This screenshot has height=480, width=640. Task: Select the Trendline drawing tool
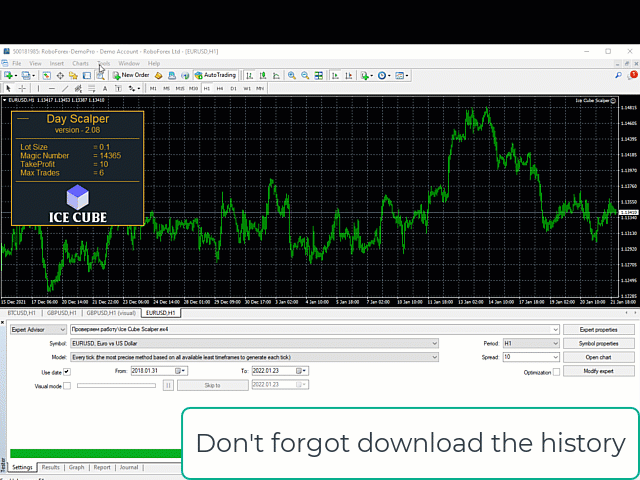(x=65, y=88)
